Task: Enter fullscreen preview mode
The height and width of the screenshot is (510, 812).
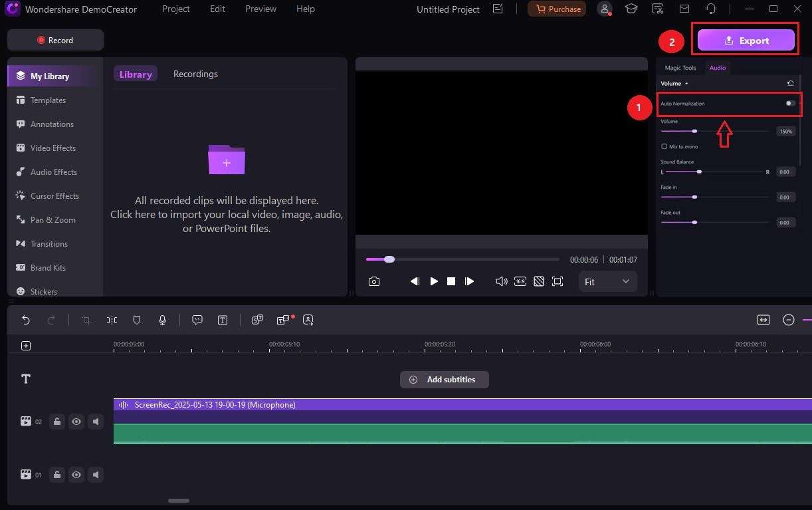Action: (x=558, y=281)
